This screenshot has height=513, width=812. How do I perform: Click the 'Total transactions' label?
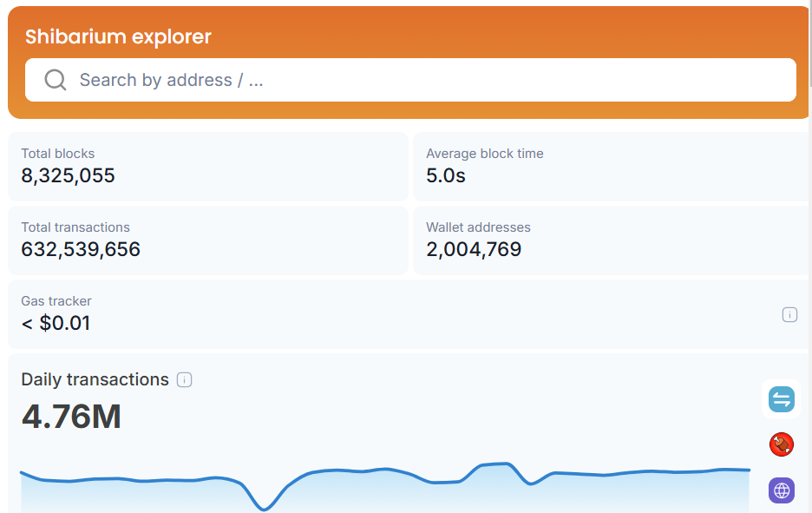(75, 227)
